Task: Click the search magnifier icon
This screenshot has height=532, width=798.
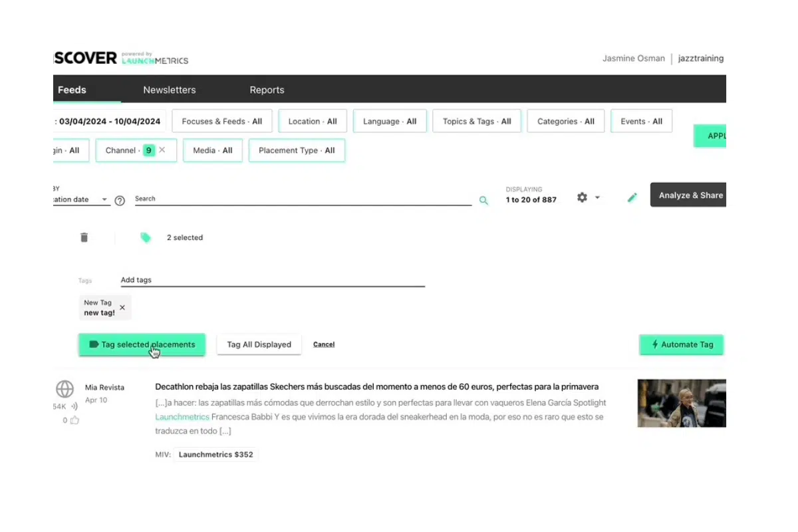Action: coord(483,200)
